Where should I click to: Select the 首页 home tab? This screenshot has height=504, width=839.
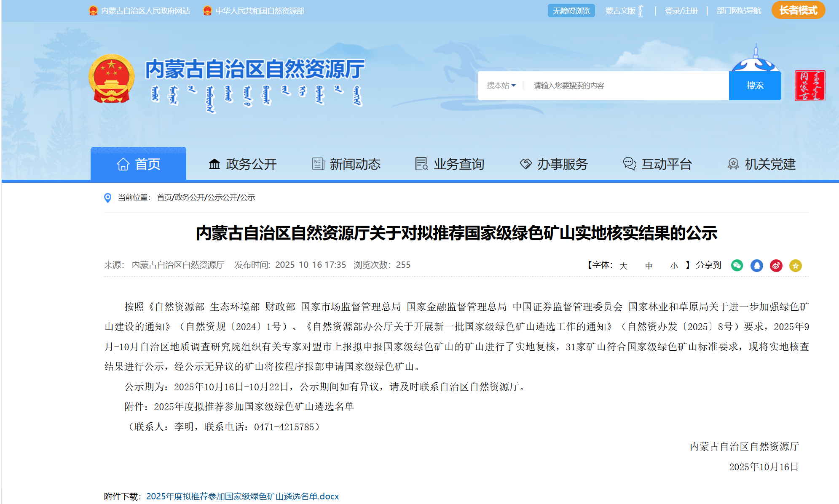(138, 164)
